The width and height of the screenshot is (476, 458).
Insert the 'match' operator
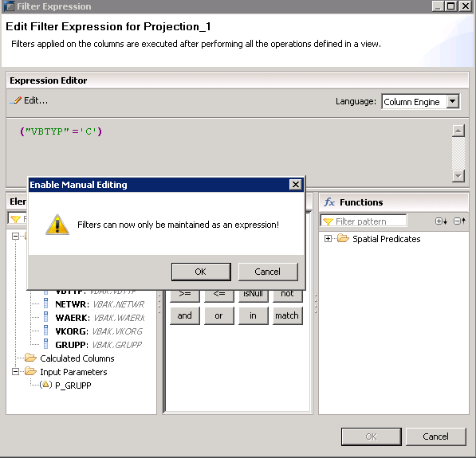coord(287,315)
